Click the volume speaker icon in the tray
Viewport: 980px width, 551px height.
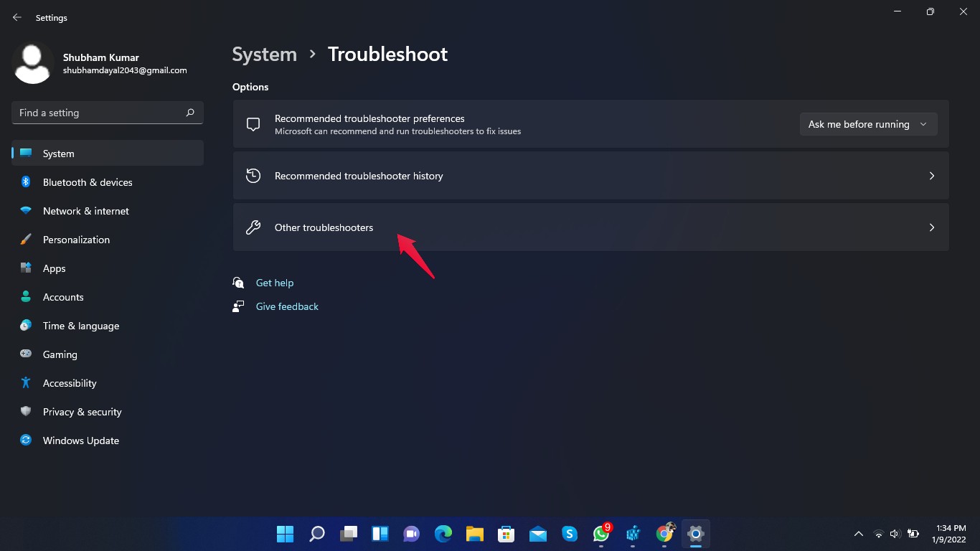(x=895, y=534)
